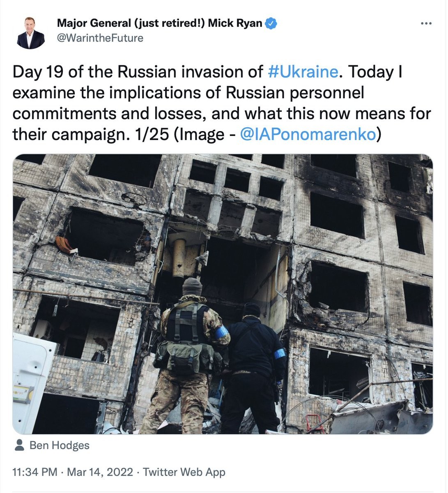This screenshot has height=493, width=448.
Task: Click Mick Ryan's profile avatar
Action: (31, 33)
